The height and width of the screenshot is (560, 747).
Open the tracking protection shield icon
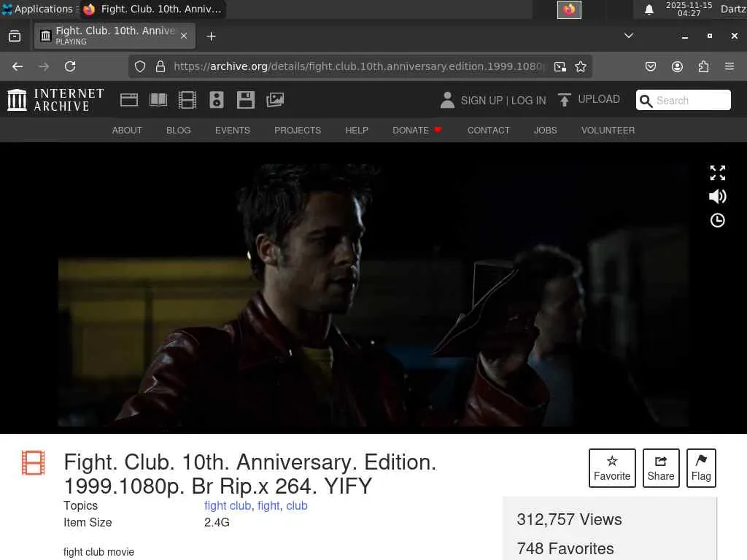tap(139, 66)
